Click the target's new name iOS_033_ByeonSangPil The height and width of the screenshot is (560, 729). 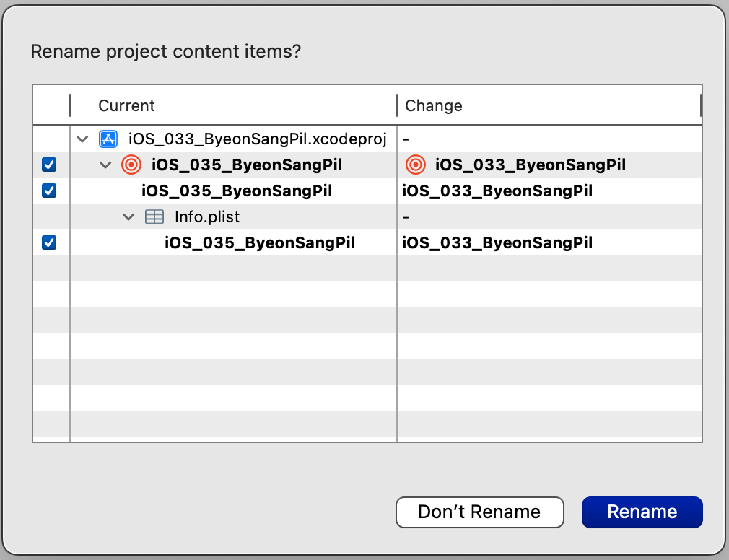click(531, 165)
